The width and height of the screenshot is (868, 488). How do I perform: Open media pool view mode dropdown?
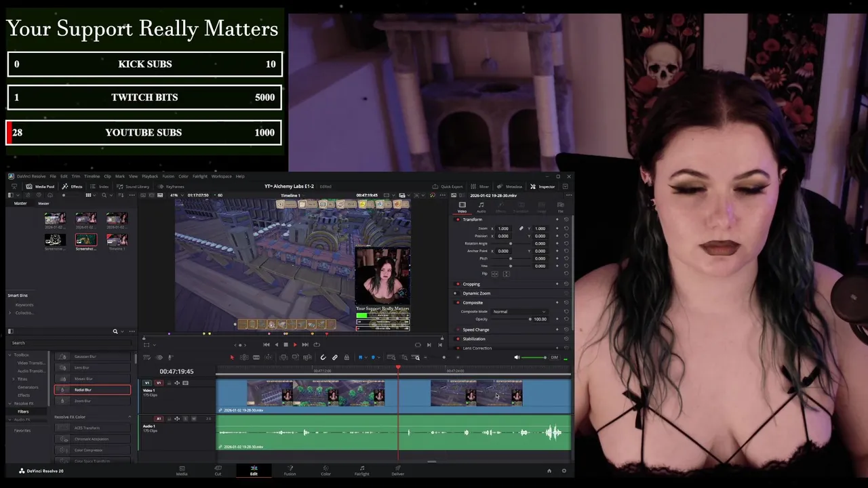(x=91, y=195)
